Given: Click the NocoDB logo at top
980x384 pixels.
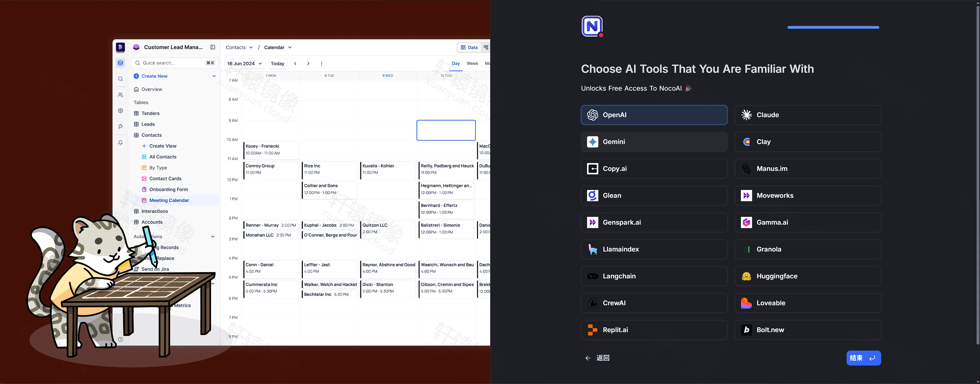Looking at the screenshot, I should (x=592, y=27).
